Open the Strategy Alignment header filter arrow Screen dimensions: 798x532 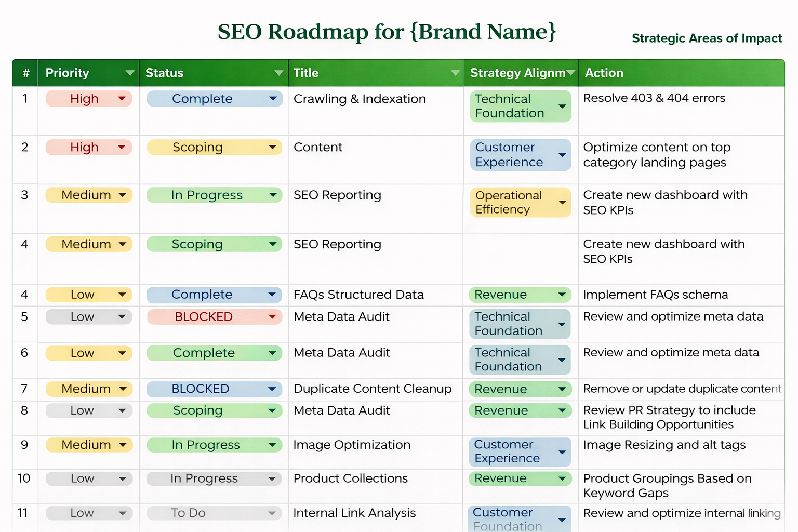[x=571, y=73]
